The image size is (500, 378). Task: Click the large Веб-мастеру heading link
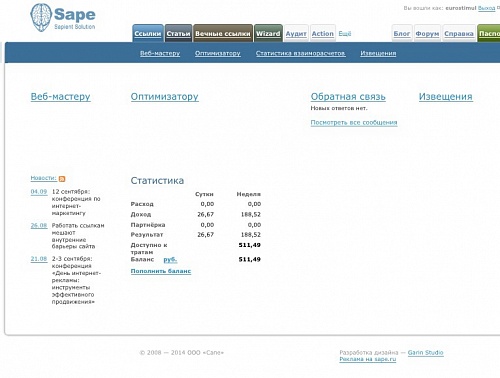60,97
